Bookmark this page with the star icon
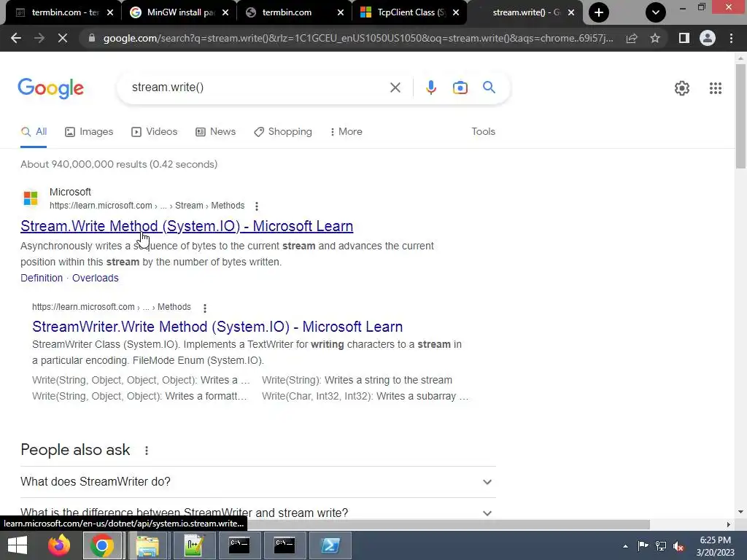Image resolution: width=747 pixels, height=560 pixels. point(655,38)
